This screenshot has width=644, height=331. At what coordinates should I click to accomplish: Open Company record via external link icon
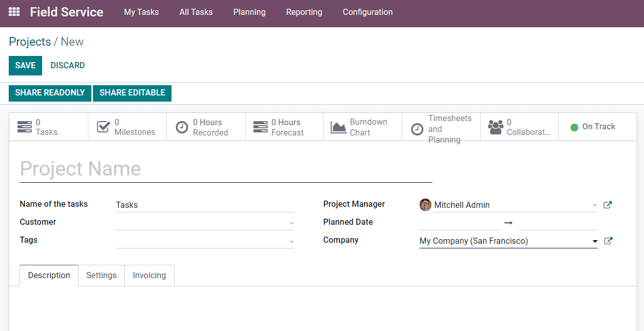[x=608, y=240]
